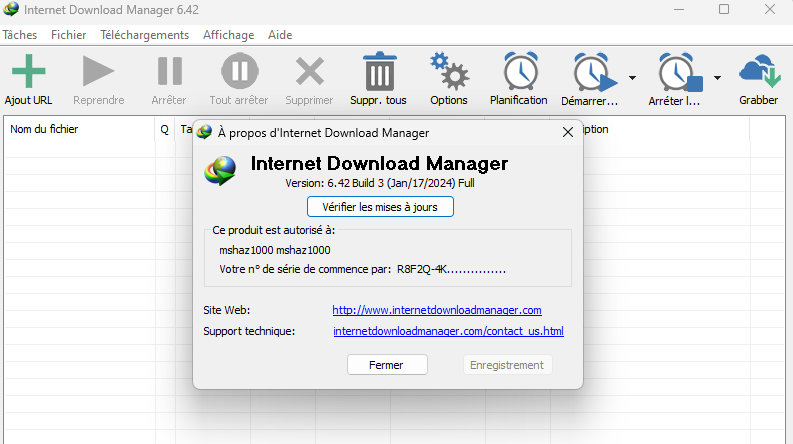Click the Arrêter la queue clock icon
Image resolution: width=793 pixels, height=444 pixels.
tap(680, 72)
